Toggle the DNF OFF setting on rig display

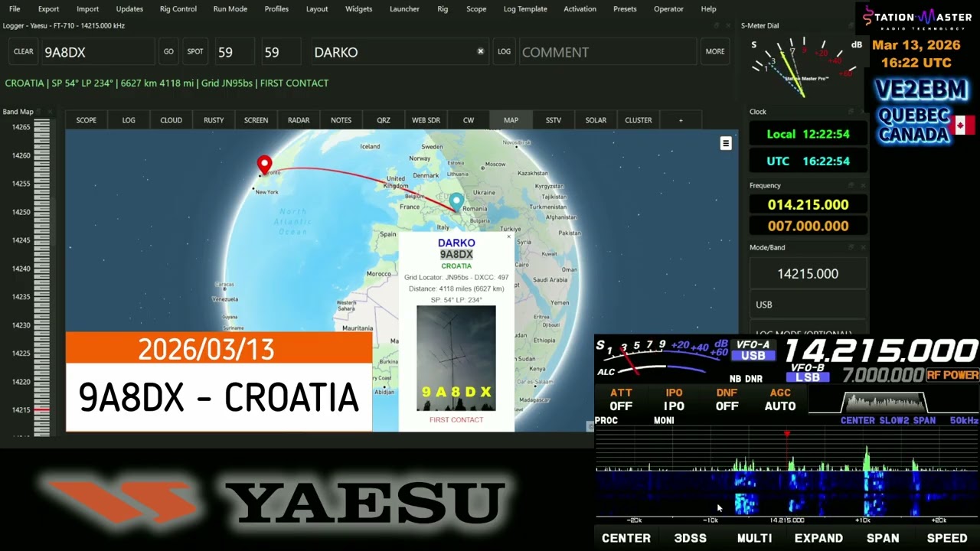(x=727, y=399)
